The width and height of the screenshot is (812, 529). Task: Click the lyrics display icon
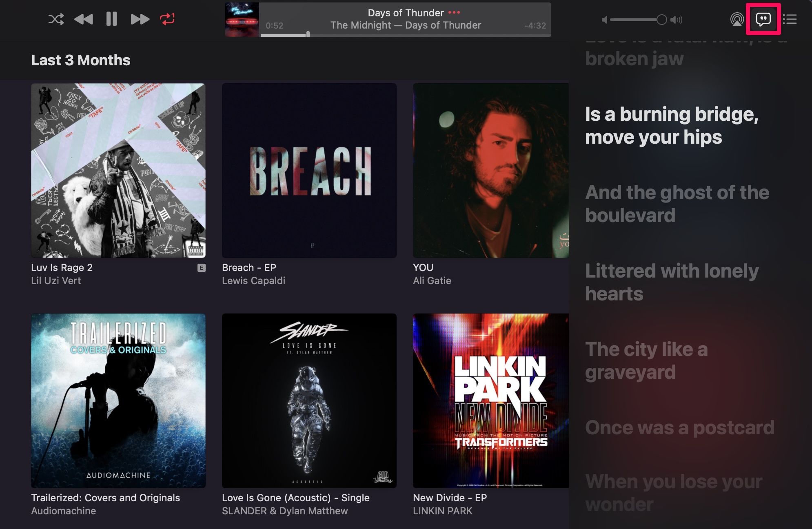pos(763,18)
